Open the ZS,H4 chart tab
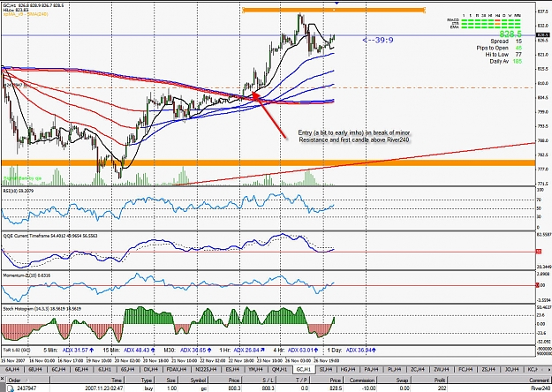The width and height of the screenshot is (552, 392). point(488,369)
